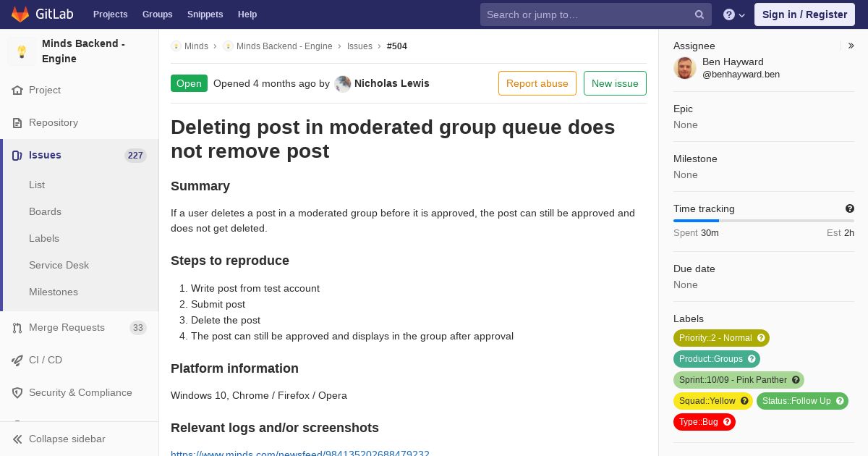The image size is (868, 456).
Task: Click the Time tracking help icon
Action: point(850,208)
